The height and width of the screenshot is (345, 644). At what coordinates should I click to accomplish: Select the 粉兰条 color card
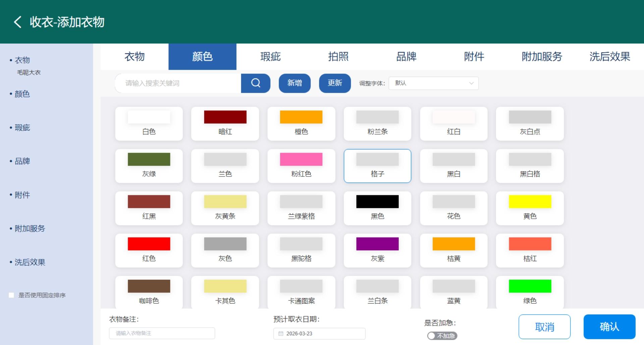[x=377, y=124]
